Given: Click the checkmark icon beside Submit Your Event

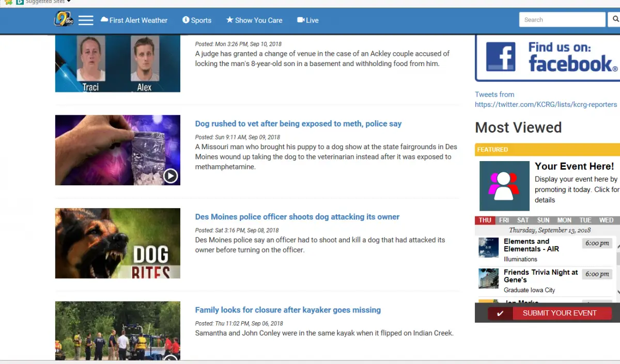Looking at the screenshot, I should (500, 313).
